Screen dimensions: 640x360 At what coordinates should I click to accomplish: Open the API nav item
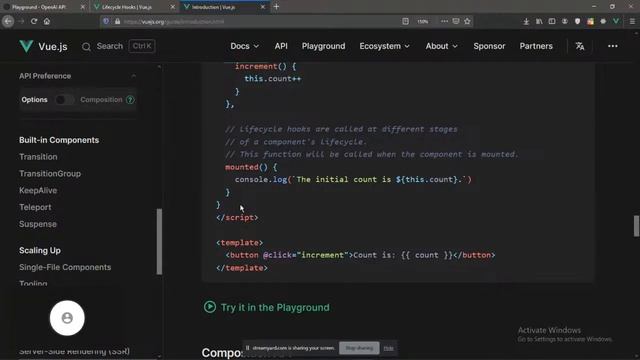click(281, 46)
